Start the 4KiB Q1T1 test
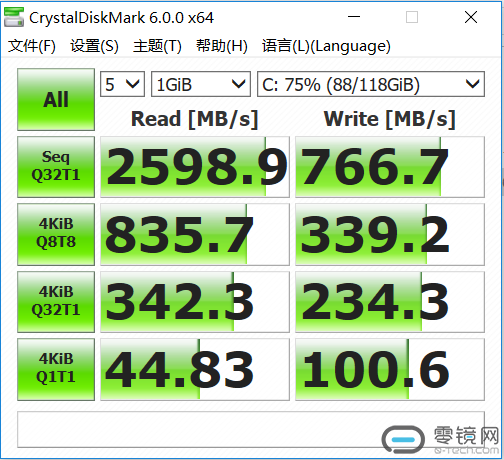 [56, 369]
